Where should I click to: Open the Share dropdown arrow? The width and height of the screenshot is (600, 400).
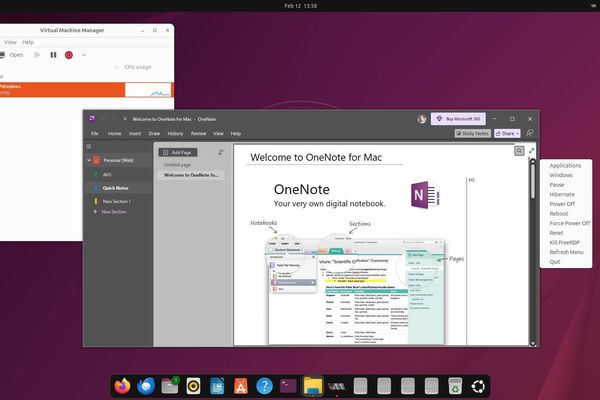(518, 133)
